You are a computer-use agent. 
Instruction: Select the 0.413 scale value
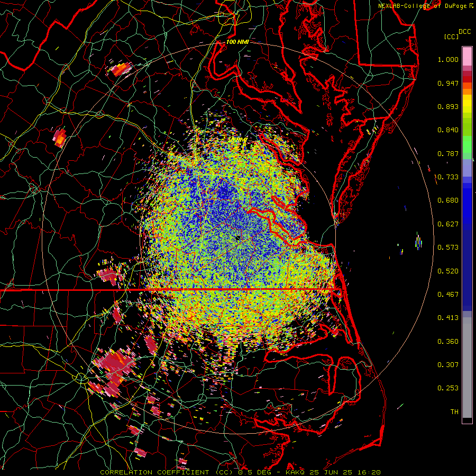pos(448,318)
